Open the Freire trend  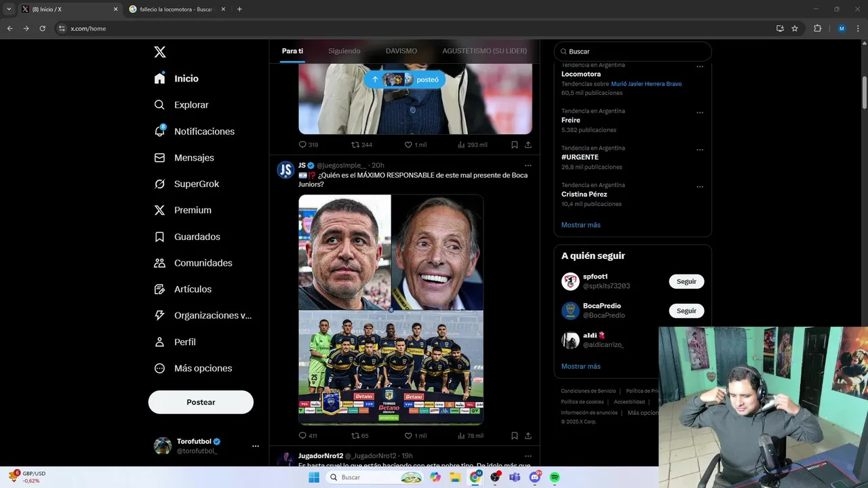point(571,120)
